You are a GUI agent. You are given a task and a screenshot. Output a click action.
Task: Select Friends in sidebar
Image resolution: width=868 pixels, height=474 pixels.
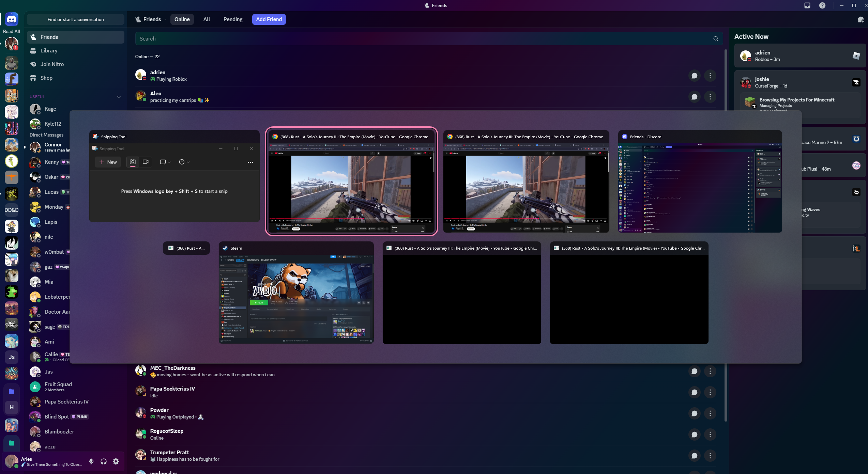(x=76, y=37)
